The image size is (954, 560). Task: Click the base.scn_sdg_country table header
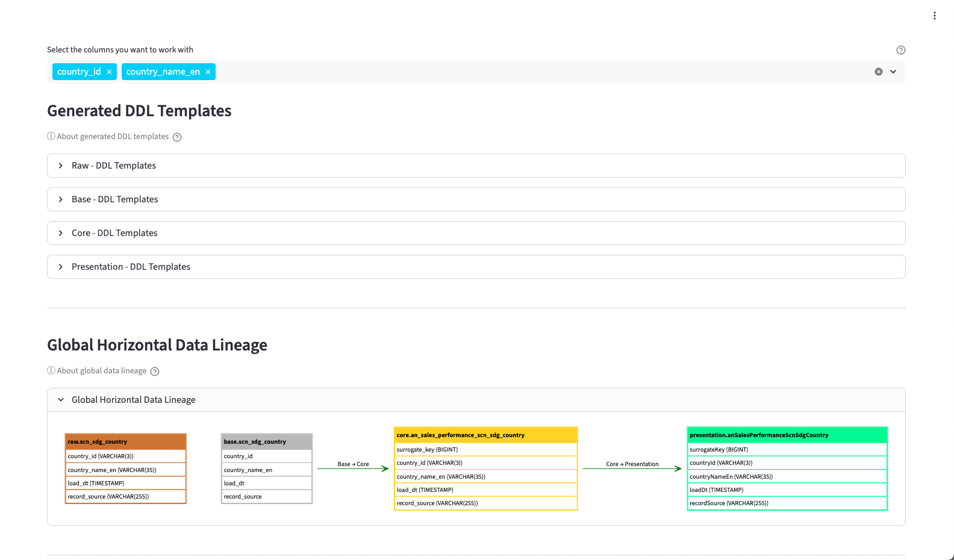coord(267,441)
